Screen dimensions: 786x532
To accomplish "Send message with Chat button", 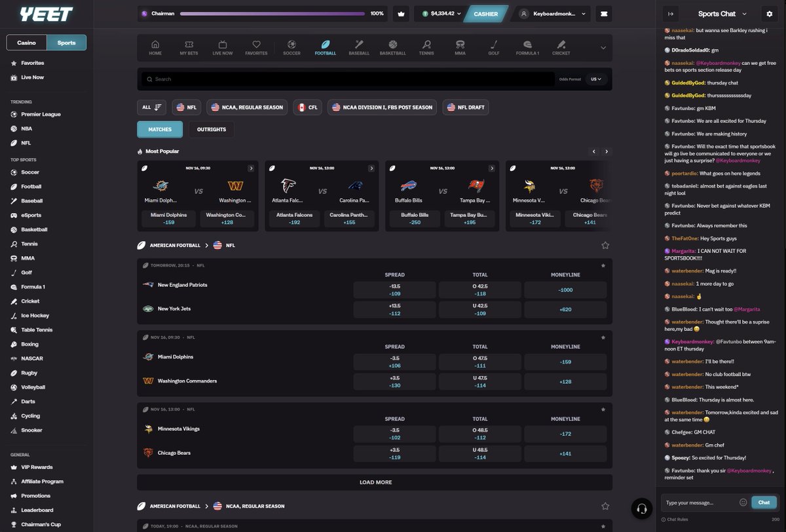I will tap(764, 503).
